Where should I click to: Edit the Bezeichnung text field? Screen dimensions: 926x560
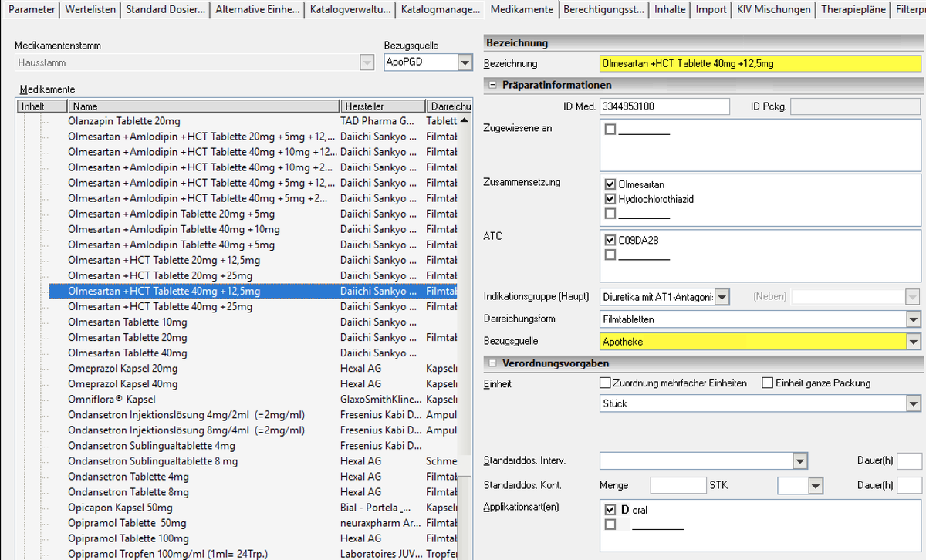coord(760,63)
